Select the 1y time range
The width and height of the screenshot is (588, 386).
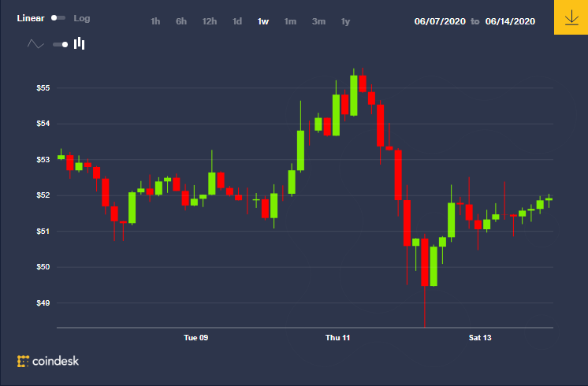tap(345, 22)
